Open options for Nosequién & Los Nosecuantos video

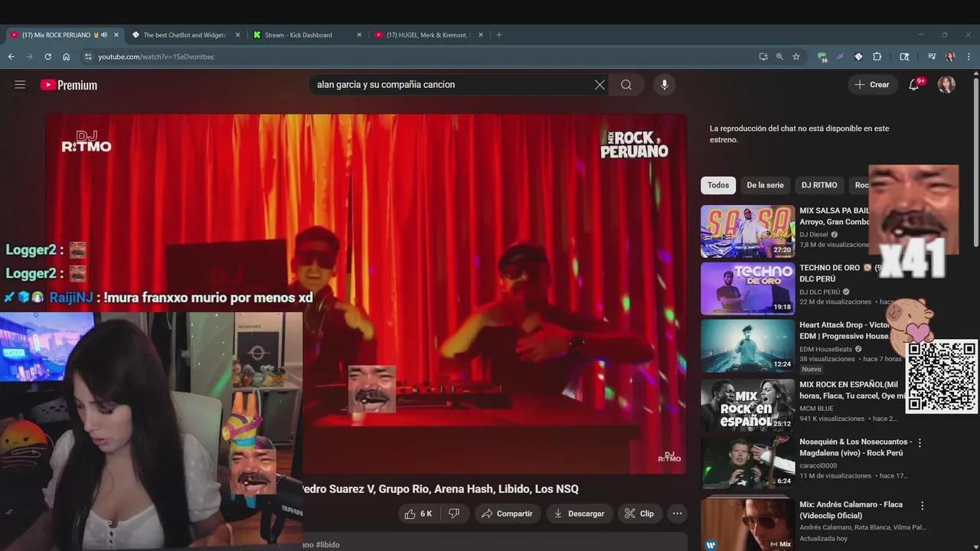(x=920, y=442)
